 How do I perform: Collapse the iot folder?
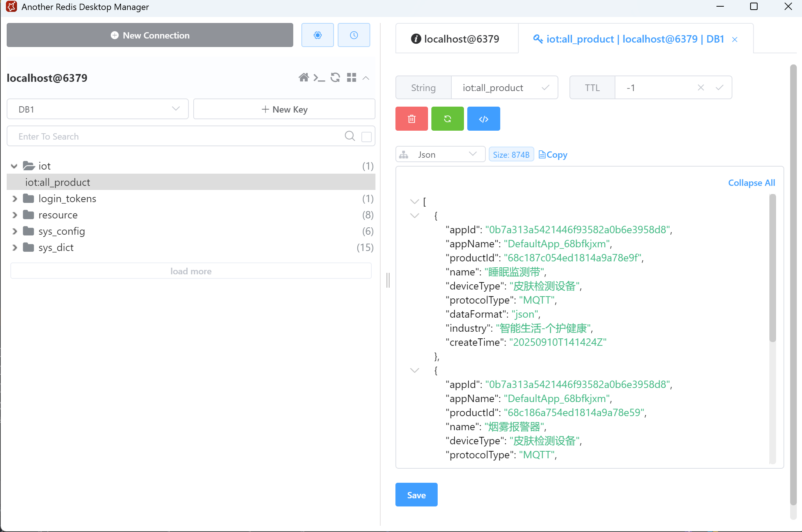[x=14, y=166]
